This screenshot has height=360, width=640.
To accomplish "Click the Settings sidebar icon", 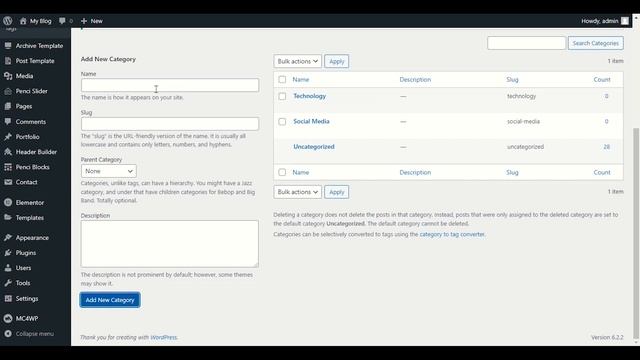I will [8, 298].
